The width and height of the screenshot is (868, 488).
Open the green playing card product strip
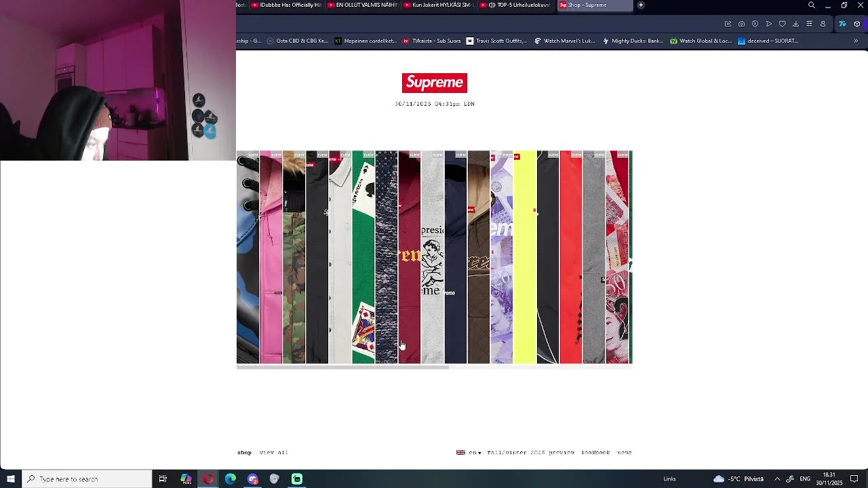(363, 257)
